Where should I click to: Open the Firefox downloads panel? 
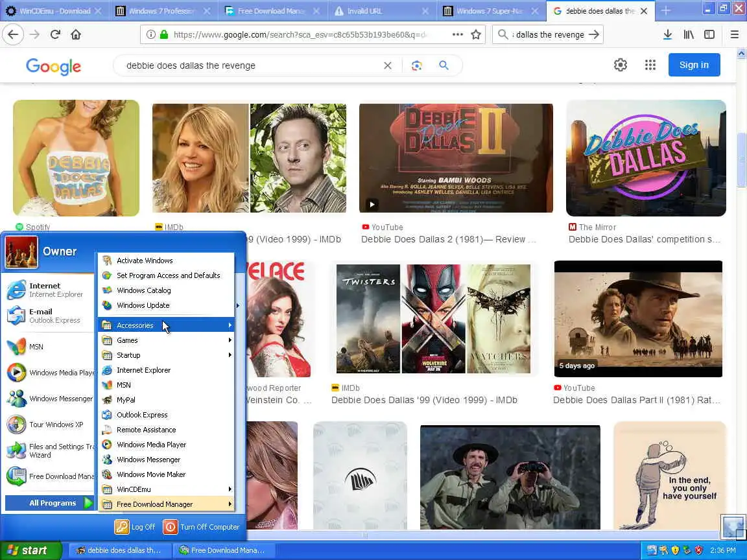pyautogui.click(x=667, y=34)
